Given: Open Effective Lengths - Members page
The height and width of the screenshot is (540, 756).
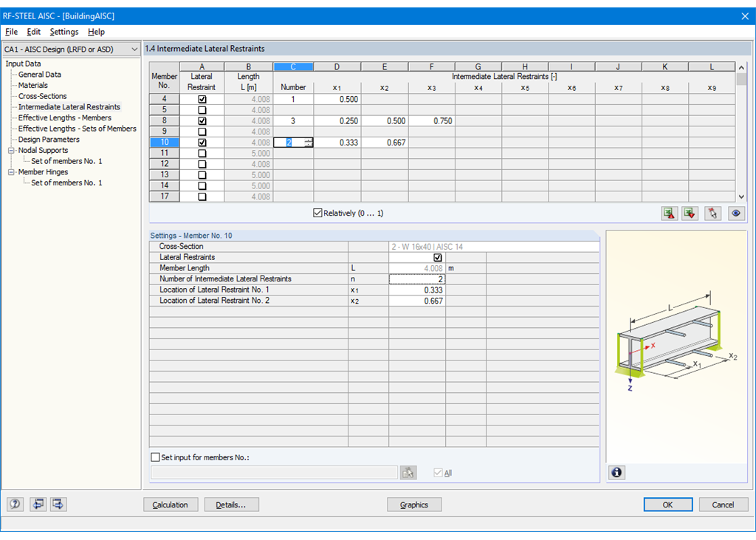Looking at the screenshot, I should tap(65, 117).
